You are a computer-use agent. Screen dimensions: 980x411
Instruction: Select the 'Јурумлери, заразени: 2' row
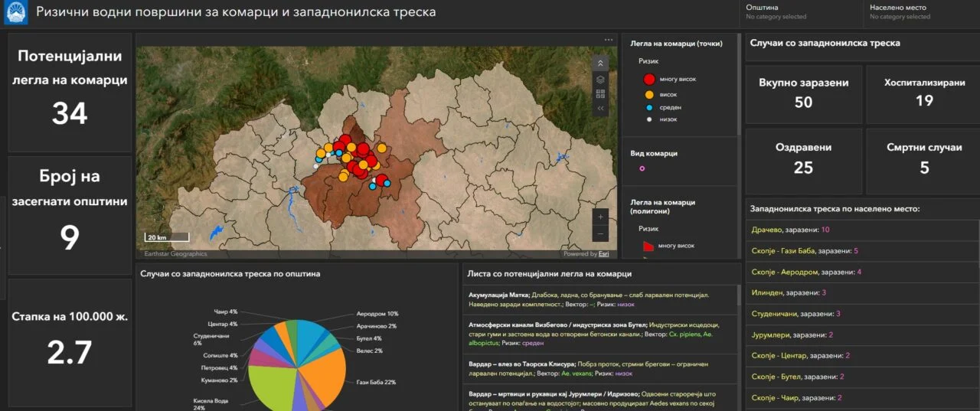click(x=862, y=335)
